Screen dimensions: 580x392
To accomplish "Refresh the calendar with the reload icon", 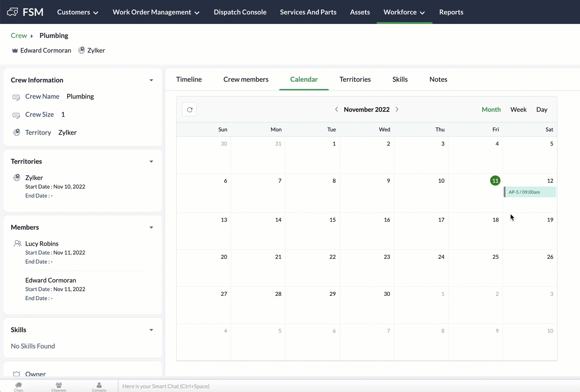I will tap(189, 110).
